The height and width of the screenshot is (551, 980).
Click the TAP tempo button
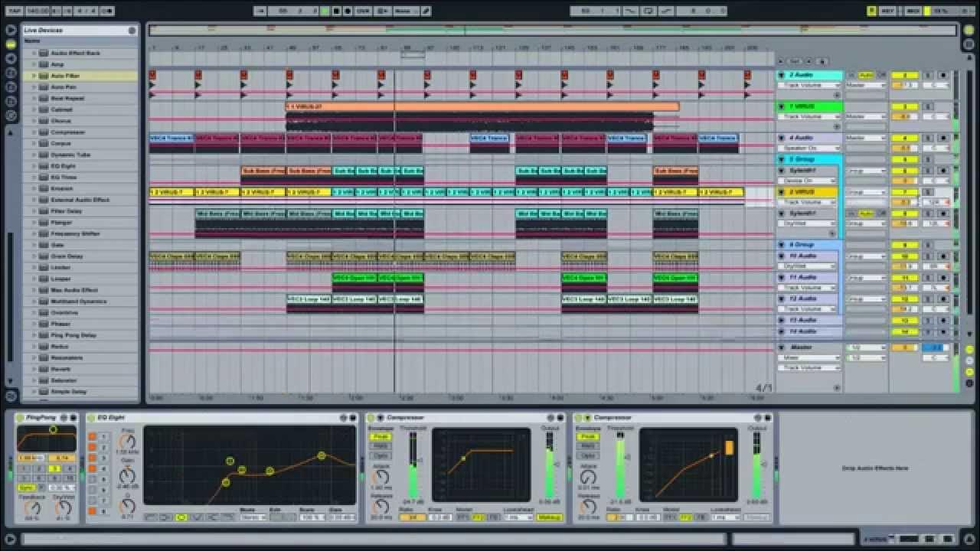(x=15, y=11)
